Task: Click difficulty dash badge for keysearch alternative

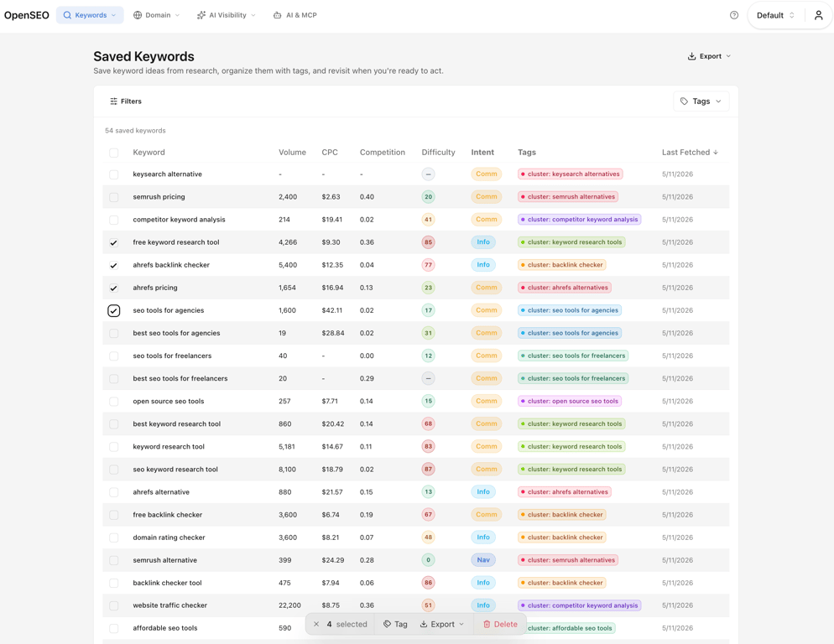Action: pos(428,174)
